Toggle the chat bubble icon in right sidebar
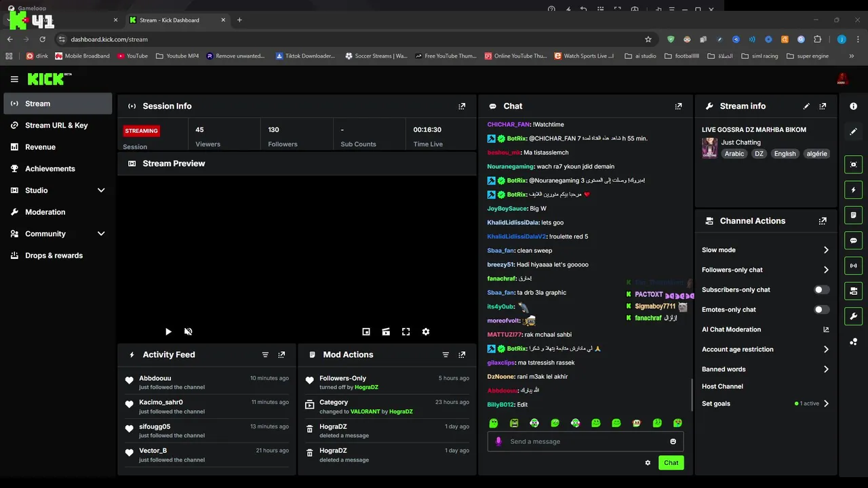 pyautogui.click(x=854, y=241)
